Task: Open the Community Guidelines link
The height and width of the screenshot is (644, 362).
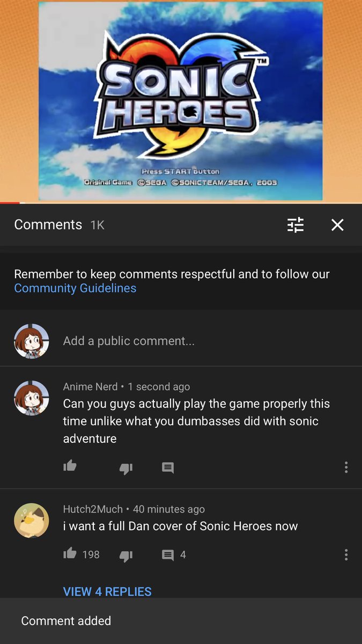Action: point(75,288)
